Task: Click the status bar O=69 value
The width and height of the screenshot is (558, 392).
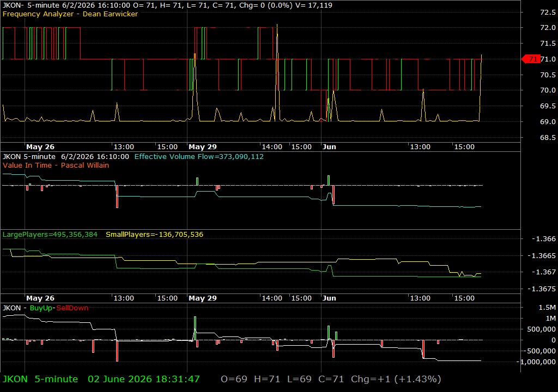Action: point(234,379)
